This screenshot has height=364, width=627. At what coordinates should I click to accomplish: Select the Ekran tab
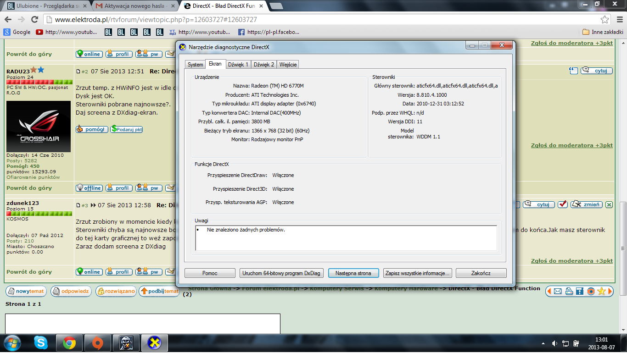[215, 64]
